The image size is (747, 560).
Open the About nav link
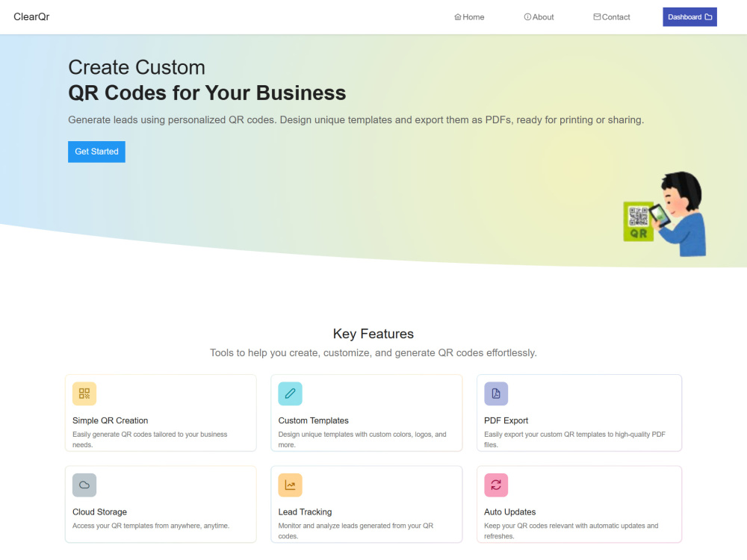[539, 17]
